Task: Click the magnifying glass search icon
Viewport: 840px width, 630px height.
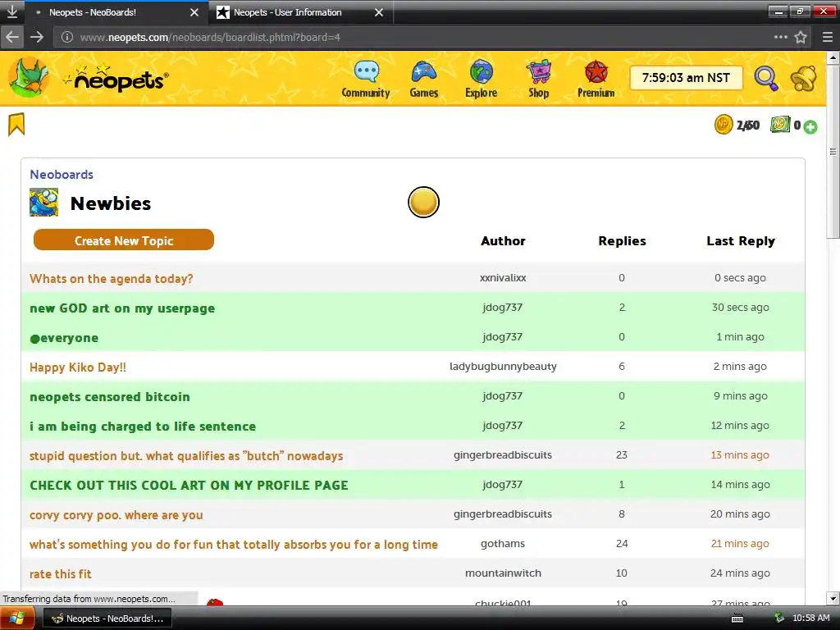Action: 766,79
